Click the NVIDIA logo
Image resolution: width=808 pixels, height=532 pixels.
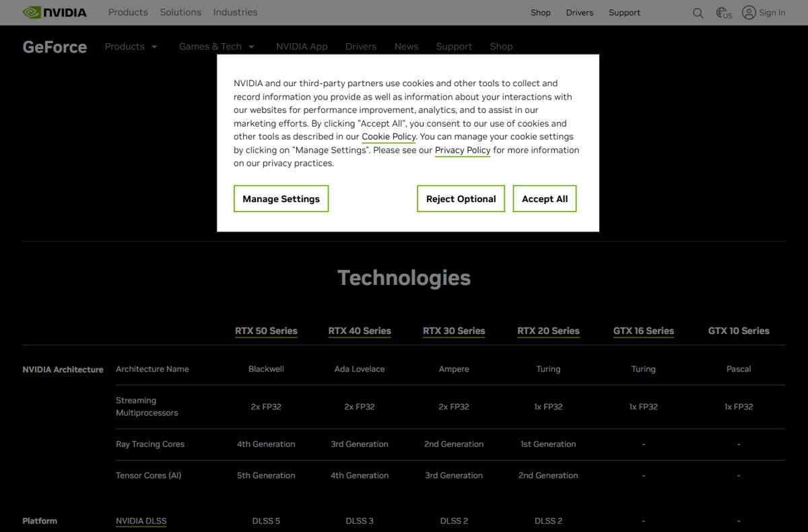click(x=55, y=12)
